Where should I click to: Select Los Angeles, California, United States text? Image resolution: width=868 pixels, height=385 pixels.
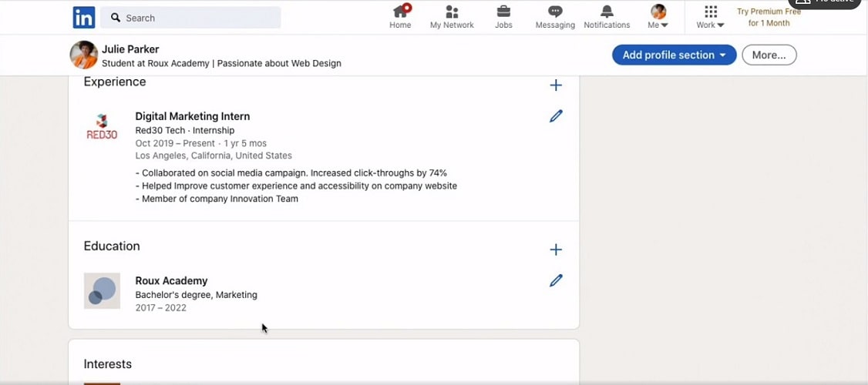pos(214,156)
